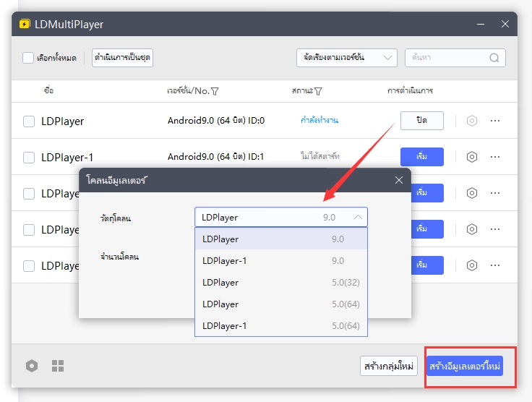Check the LDPlayer ID:0 row checkbox
This screenshot has width=532, height=402.
point(29,121)
